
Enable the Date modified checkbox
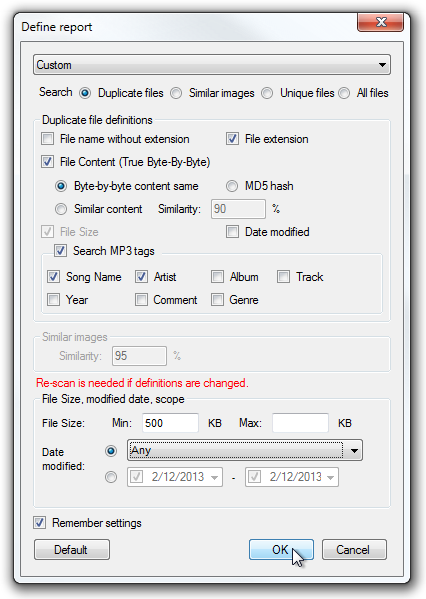click(232, 232)
